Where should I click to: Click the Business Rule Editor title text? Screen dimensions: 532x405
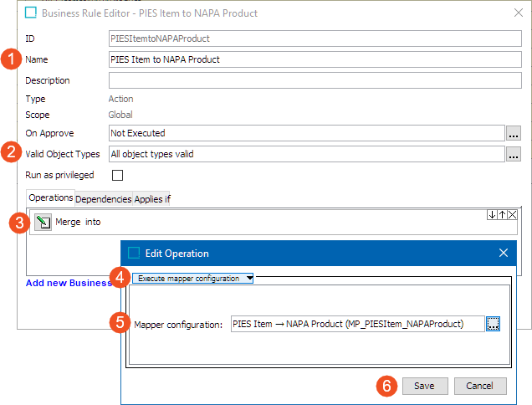[x=150, y=13]
